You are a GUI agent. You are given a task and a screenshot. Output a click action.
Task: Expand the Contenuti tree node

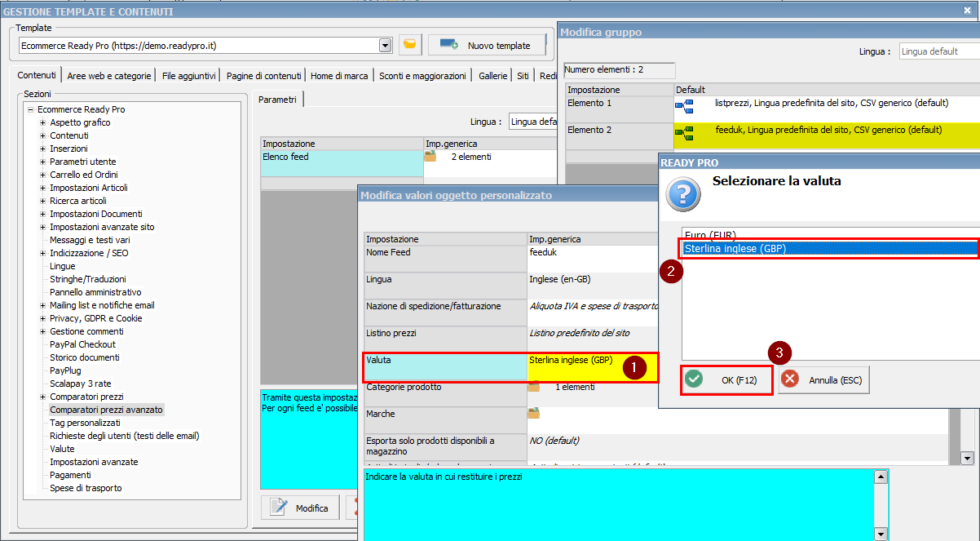coord(42,135)
